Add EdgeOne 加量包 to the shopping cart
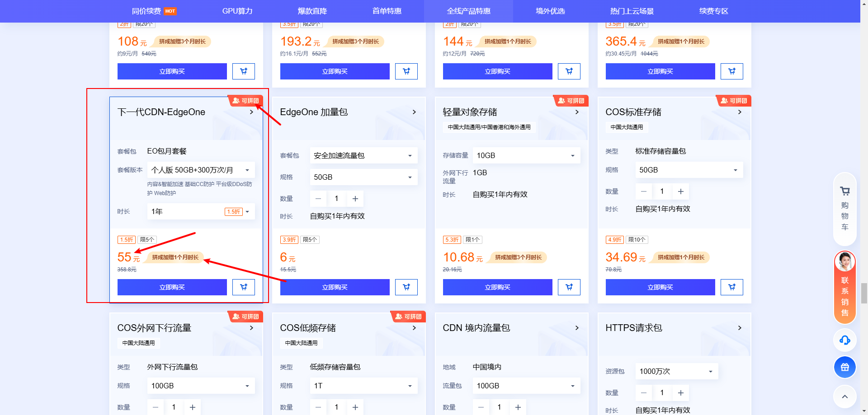Screen dimensions: 868x415 (x=406, y=287)
